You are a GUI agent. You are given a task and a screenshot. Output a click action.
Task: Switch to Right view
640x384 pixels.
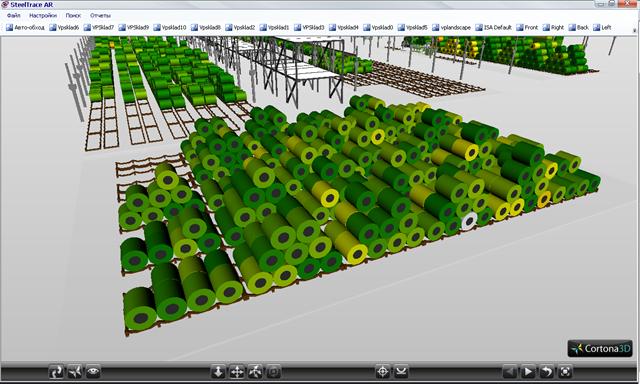click(553, 27)
